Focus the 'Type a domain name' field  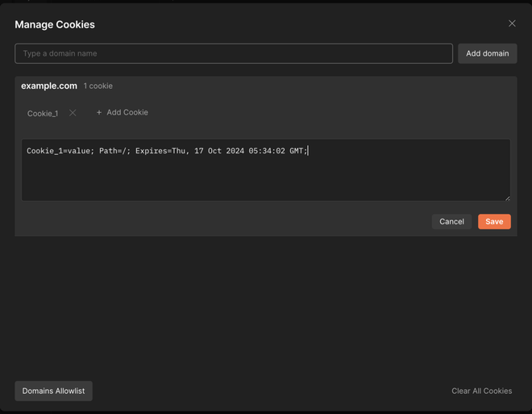pyautogui.click(x=234, y=53)
